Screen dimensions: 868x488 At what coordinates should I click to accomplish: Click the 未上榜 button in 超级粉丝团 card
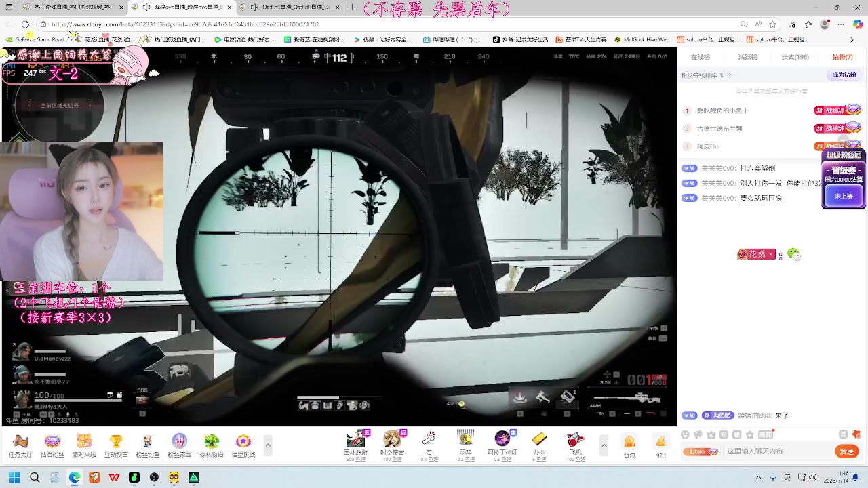click(x=844, y=196)
